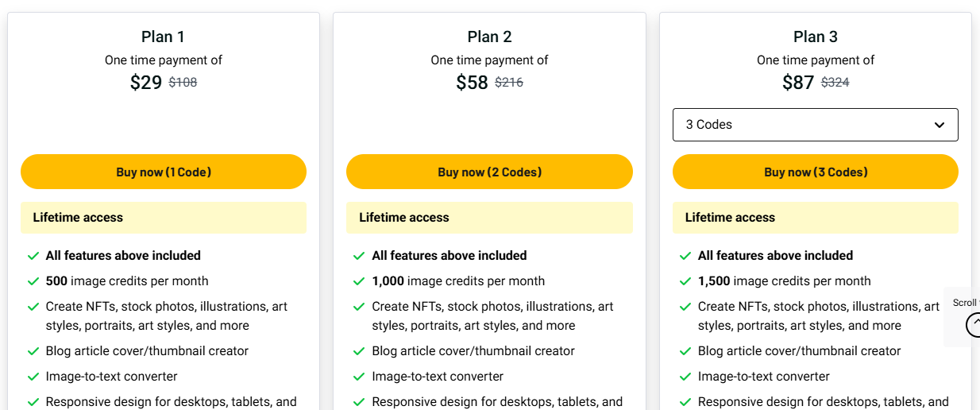This screenshot has width=980, height=410.
Task: Click Plan 2 Blog article cover checkmark icon
Action: point(359,351)
